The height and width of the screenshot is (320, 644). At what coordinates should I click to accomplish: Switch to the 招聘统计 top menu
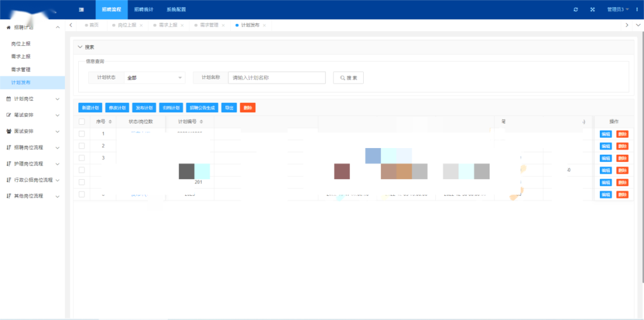144,10
